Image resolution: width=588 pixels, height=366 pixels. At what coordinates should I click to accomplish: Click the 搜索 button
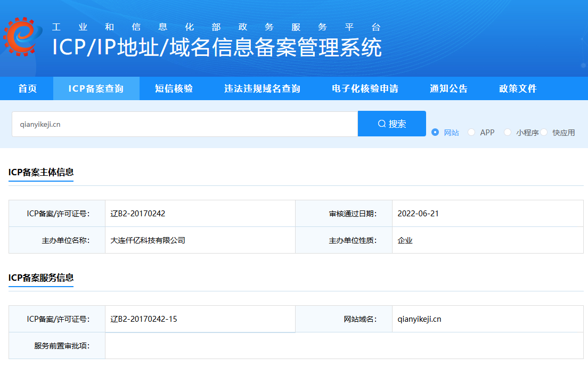tap(392, 124)
